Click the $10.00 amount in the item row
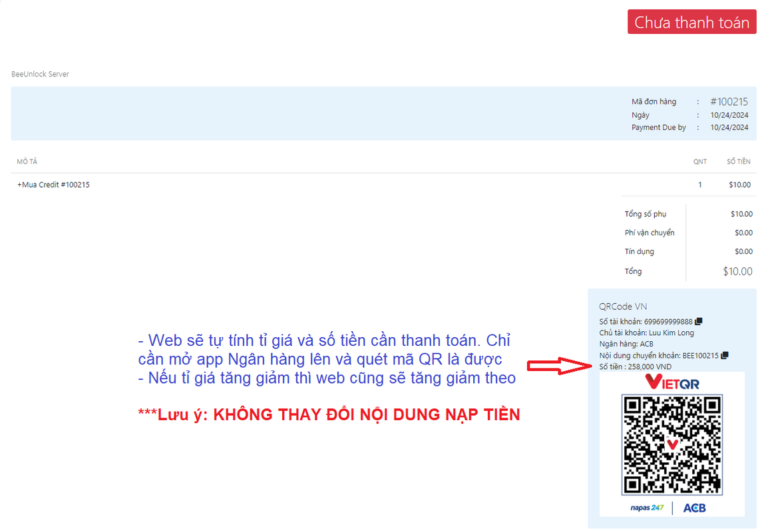Viewport: 760px width, 532px height. [x=739, y=185]
